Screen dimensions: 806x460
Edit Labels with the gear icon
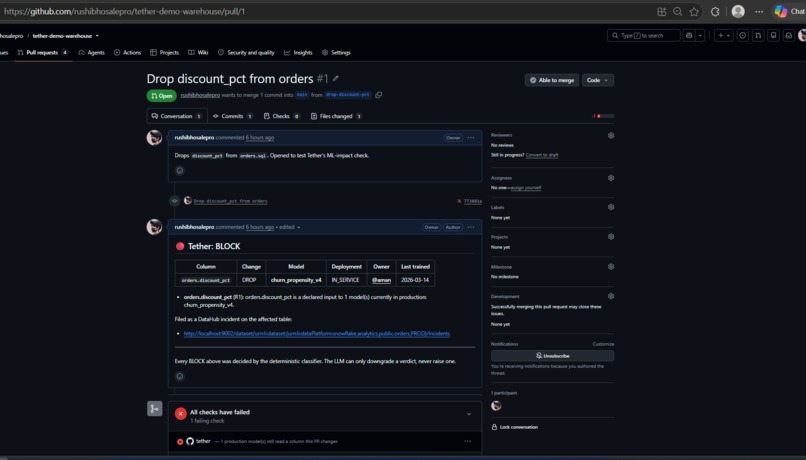pos(611,207)
